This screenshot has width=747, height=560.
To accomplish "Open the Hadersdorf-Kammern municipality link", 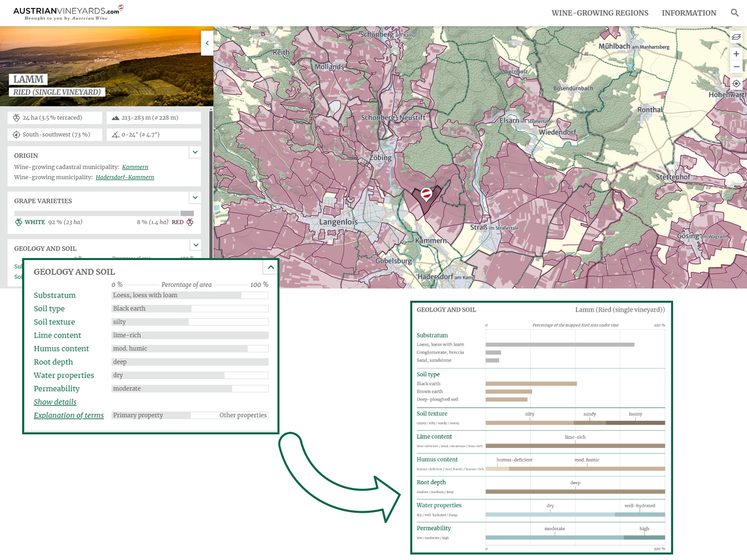I will point(125,177).
